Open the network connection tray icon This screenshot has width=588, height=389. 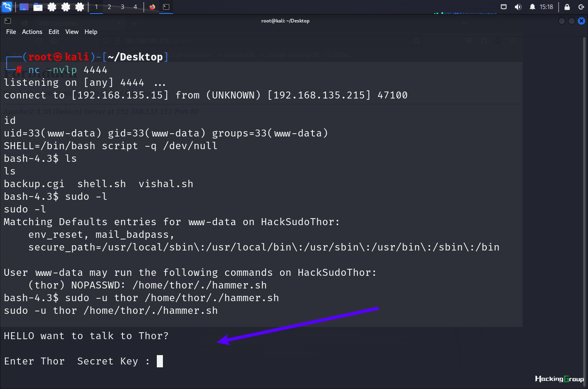tap(504, 7)
